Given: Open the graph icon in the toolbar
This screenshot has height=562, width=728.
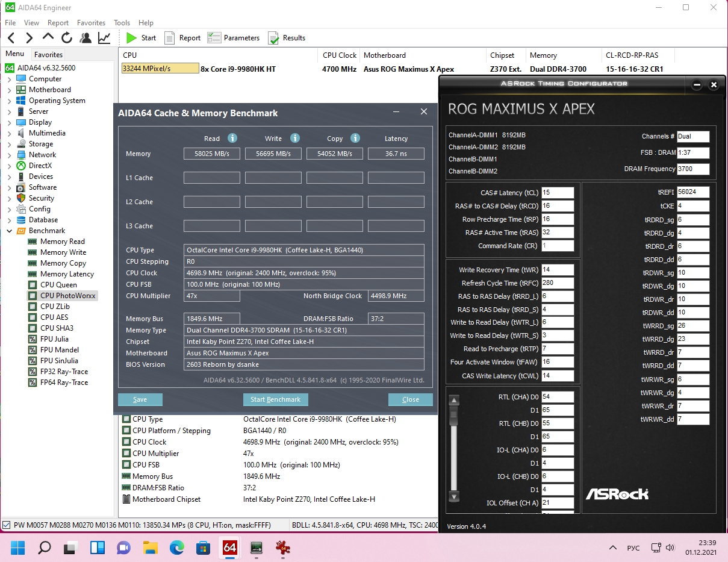Looking at the screenshot, I should (104, 38).
